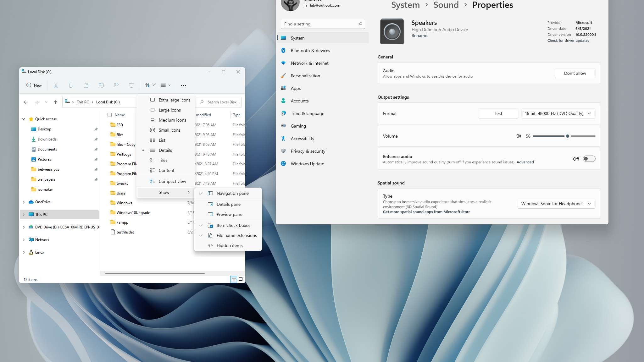
Task: Enable Hidden items in Show submenu
Action: [229, 245]
